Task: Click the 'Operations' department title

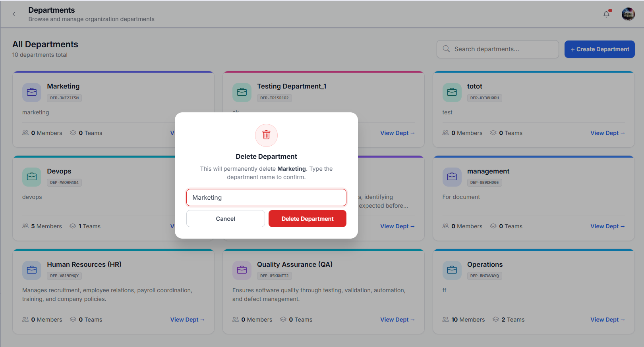Action: click(x=485, y=264)
